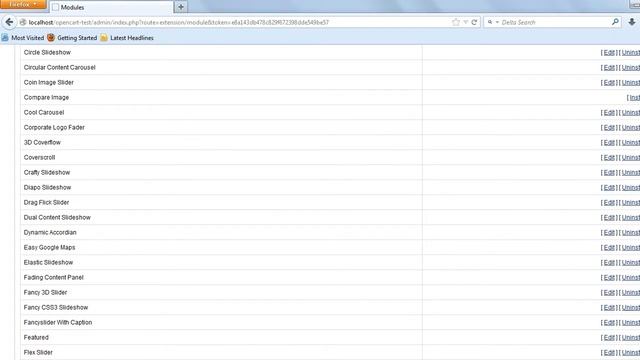The image size is (640, 360).
Task: Open Most Visited bookmarks folder
Action: (23, 38)
